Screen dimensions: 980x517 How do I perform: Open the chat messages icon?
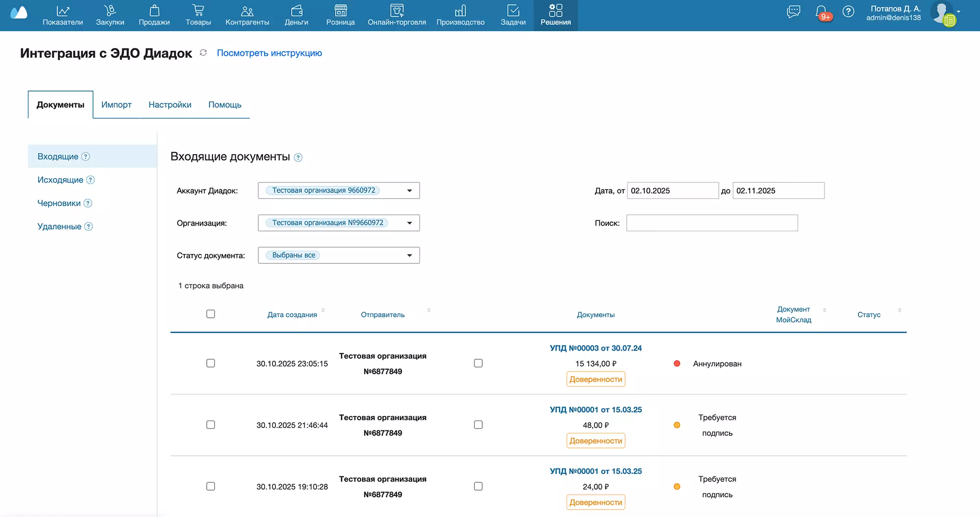click(x=793, y=12)
